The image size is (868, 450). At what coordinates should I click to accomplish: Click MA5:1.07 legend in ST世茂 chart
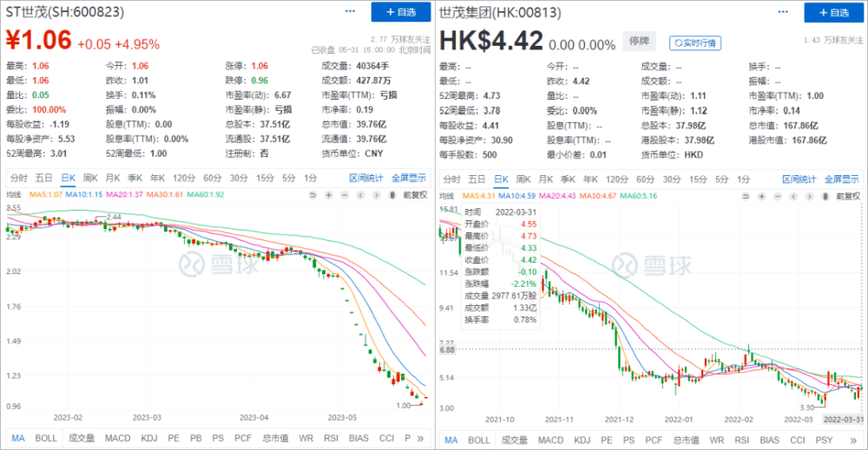coord(45,194)
